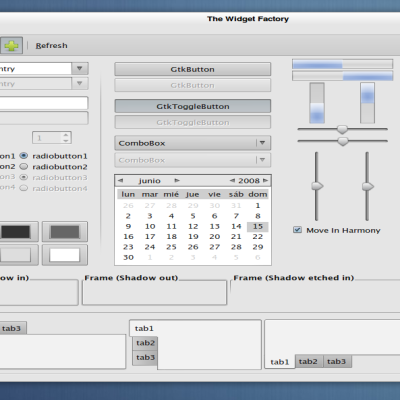Click the Frame (Shadow etched in) label
Image resolution: width=400 pixels, height=400 pixels.
(x=293, y=278)
